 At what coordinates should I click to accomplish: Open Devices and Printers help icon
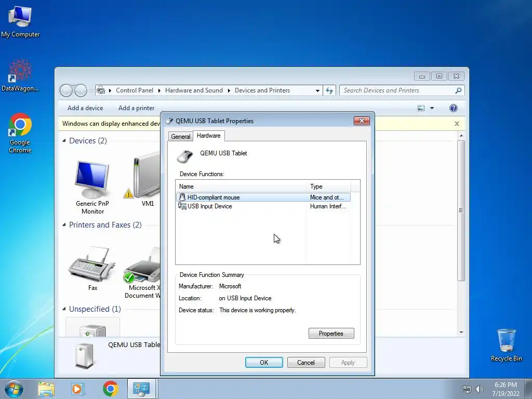[453, 108]
